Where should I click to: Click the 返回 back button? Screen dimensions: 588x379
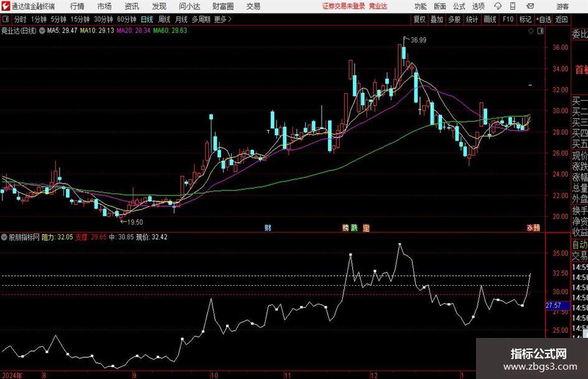click(x=561, y=19)
